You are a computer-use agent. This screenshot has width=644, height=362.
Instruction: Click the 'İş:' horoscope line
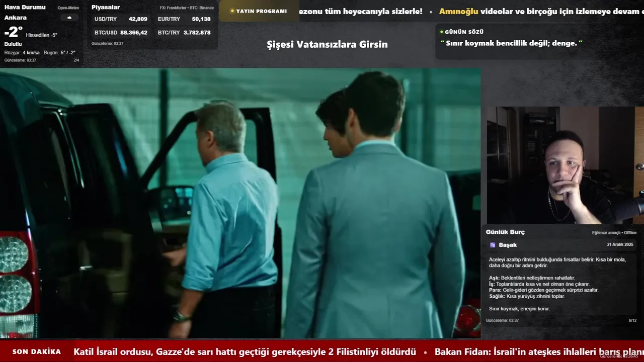pos(539,284)
